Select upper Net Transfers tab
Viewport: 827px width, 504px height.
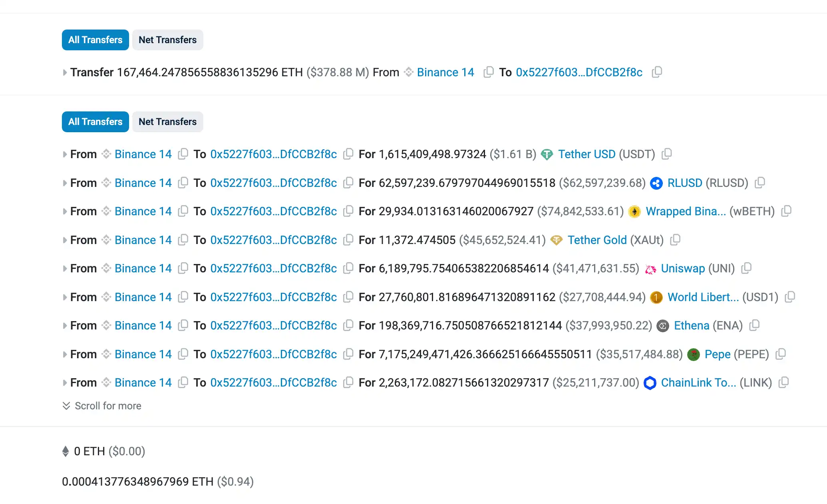(167, 40)
